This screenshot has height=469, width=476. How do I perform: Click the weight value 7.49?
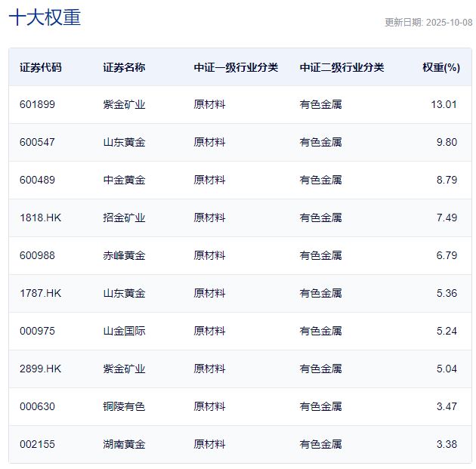[x=447, y=218]
